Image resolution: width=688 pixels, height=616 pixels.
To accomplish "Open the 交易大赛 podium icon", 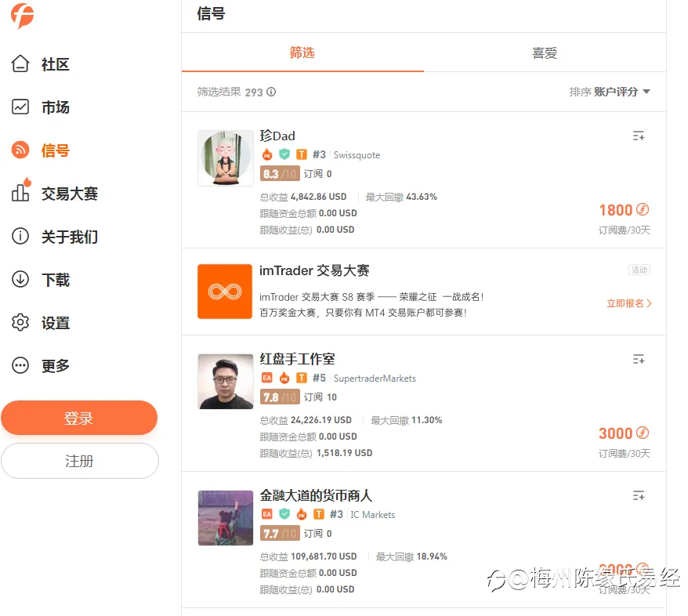I will pyautogui.click(x=20, y=190).
